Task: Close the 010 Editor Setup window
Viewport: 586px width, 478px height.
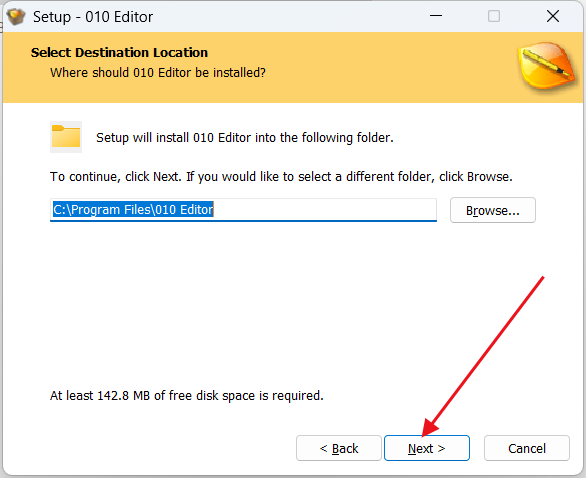Action: [x=553, y=16]
